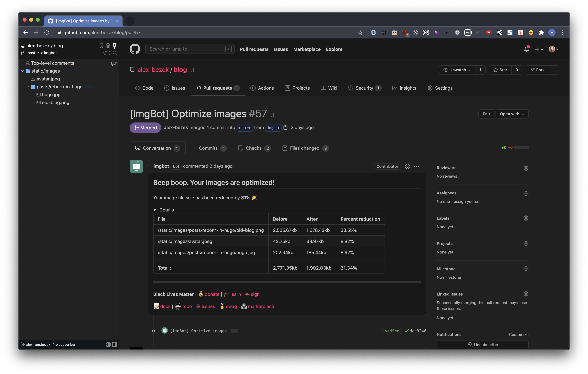Collapse the posts/reborn-in-hugo folder
This screenshot has width=588, height=374.
pyautogui.click(x=28, y=87)
